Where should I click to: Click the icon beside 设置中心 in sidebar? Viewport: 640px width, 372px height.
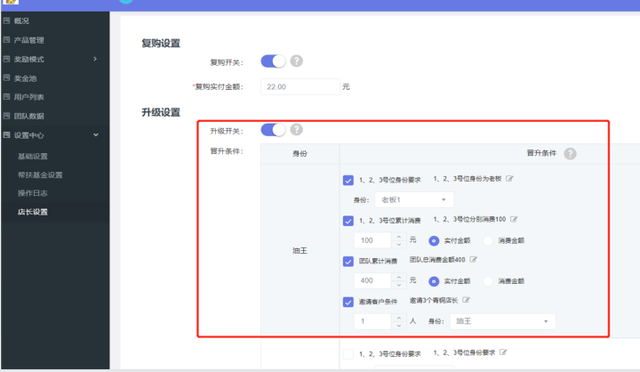[x=7, y=135]
